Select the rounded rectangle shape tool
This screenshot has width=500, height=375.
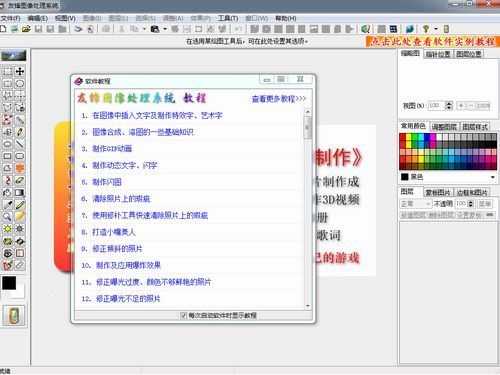[20, 156]
